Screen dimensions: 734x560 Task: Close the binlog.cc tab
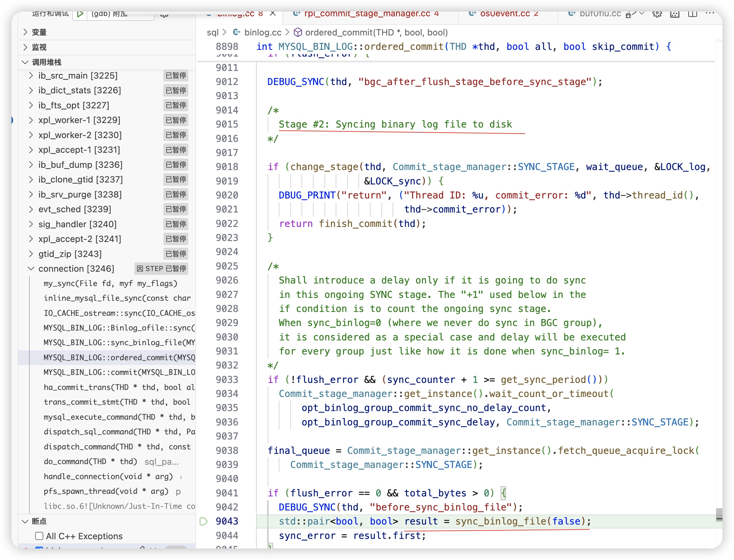(x=273, y=14)
